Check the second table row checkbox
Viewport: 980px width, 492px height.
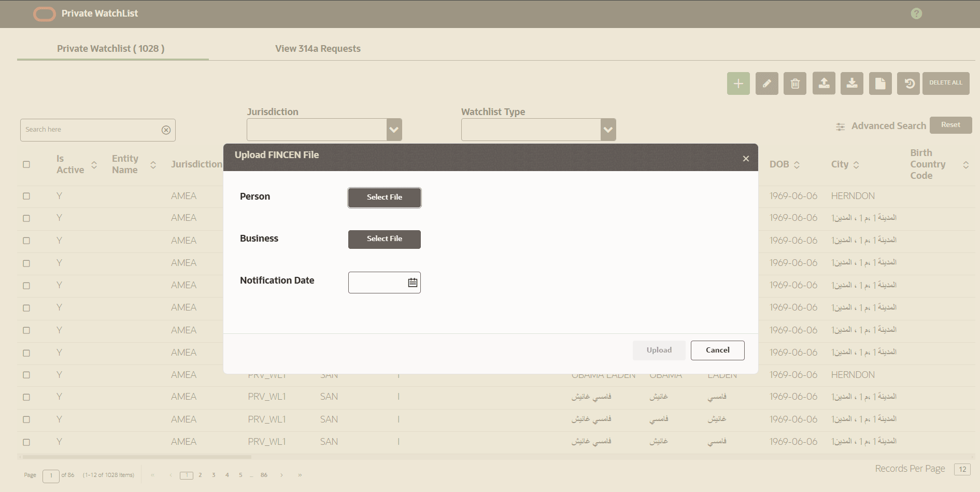(26, 218)
